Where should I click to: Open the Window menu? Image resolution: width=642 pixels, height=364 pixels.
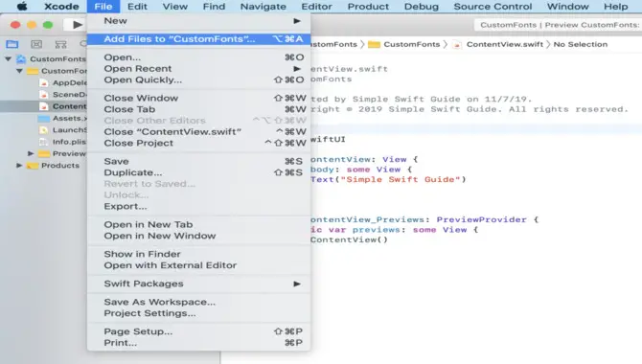568,7
